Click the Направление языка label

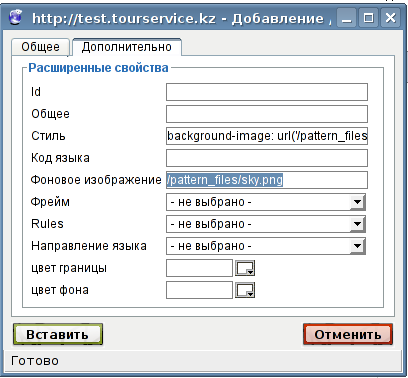point(89,246)
